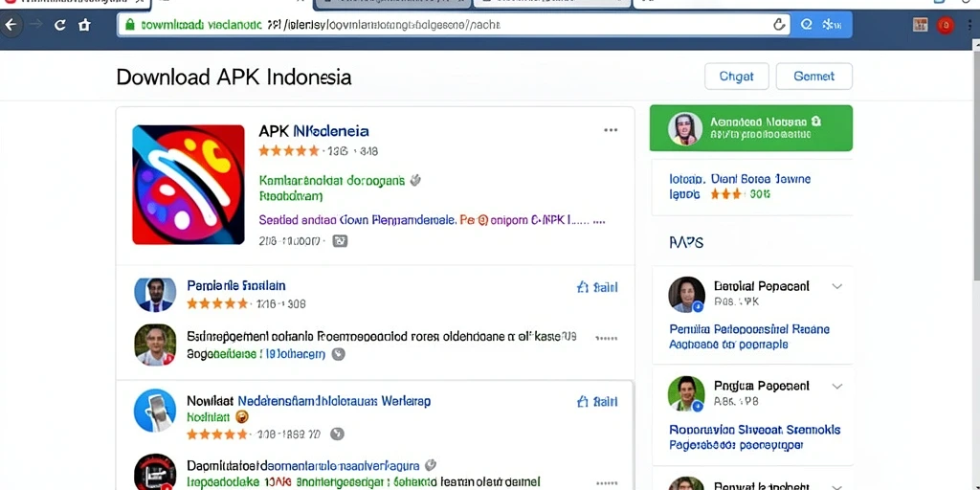Click the red circular extension icon
Image resolution: width=980 pixels, height=490 pixels.
point(946,25)
